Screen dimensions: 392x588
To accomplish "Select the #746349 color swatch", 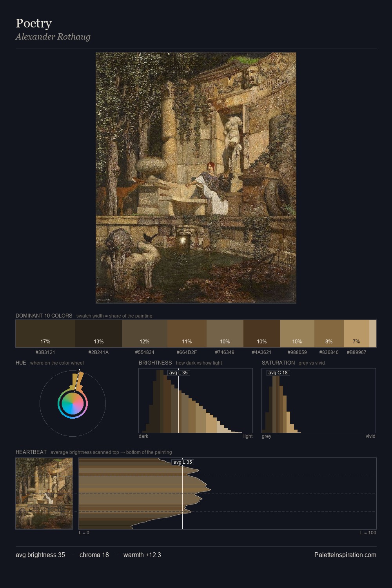I will (x=225, y=334).
